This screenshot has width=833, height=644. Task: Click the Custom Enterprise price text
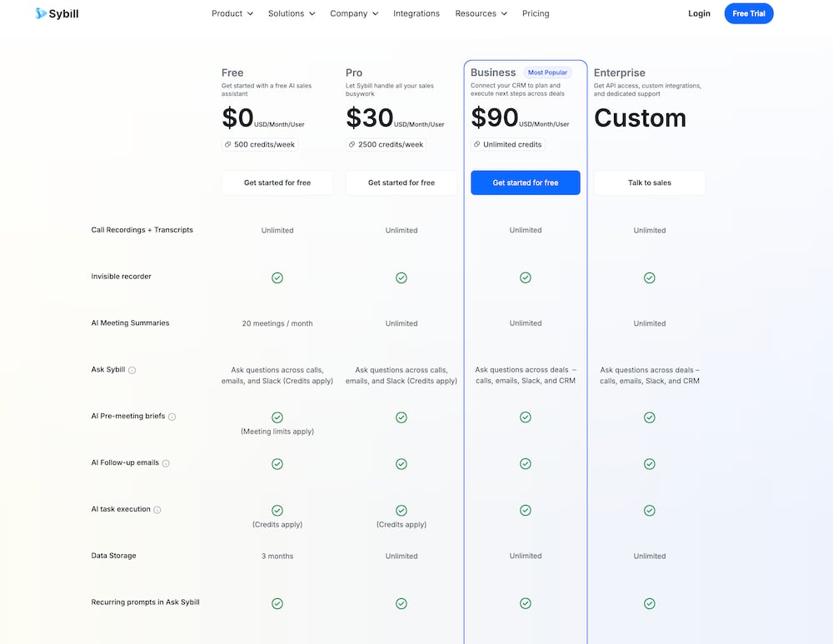[x=640, y=118]
